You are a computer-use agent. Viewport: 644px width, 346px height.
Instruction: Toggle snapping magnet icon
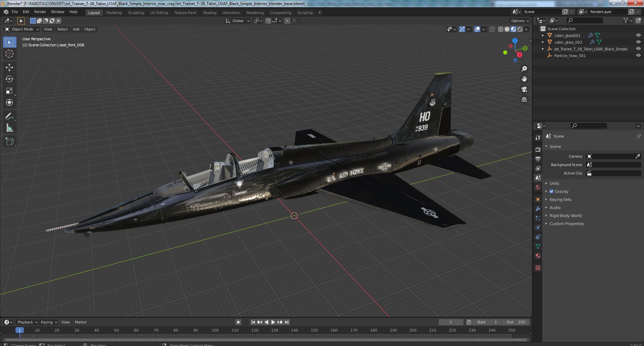click(268, 21)
